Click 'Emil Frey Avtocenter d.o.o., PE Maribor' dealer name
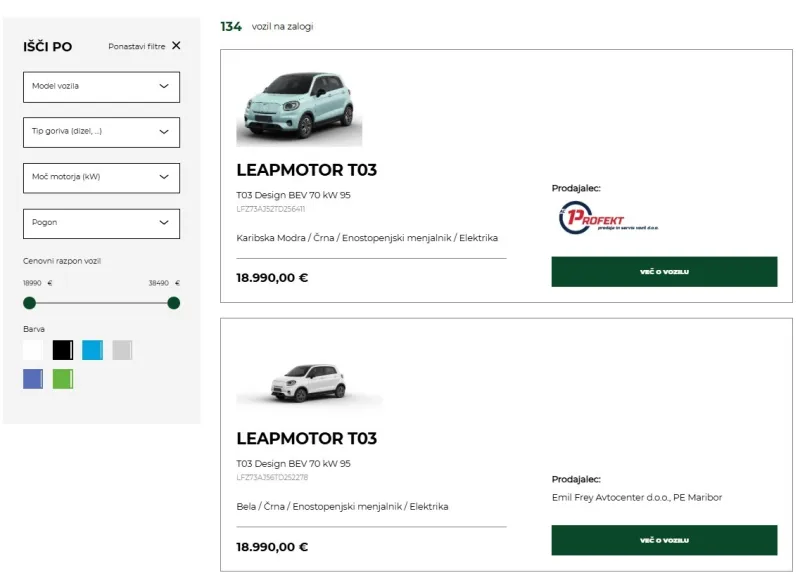The width and height of the screenshot is (800, 580). (x=637, y=497)
